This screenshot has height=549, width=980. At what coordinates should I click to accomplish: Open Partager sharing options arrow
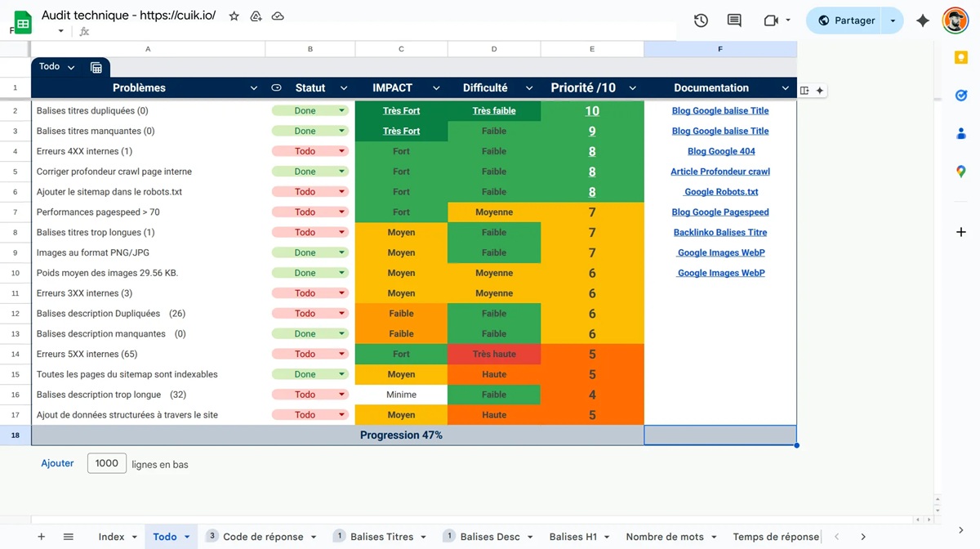coord(893,20)
